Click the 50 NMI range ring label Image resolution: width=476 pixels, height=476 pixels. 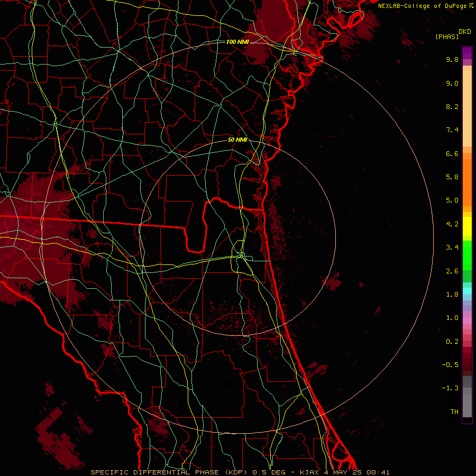coord(237,140)
